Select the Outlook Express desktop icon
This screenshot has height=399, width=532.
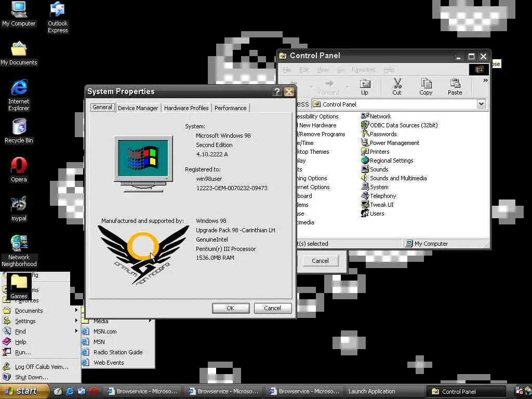[x=58, y=18]
